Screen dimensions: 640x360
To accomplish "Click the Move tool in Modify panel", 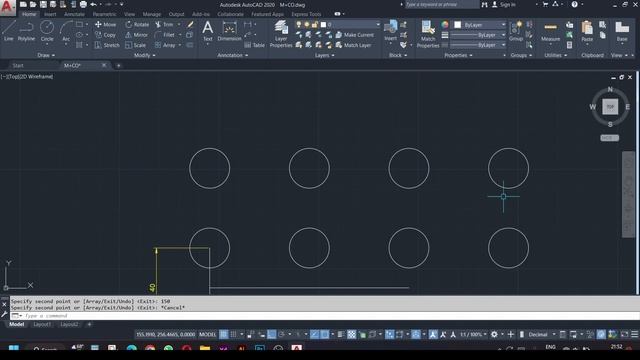I will (x=105, y=24).
